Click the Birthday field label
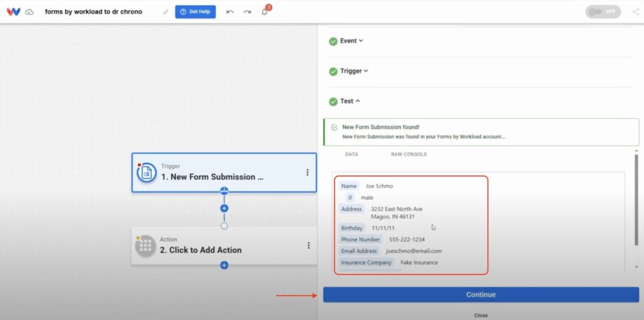The width and height of the screenshot is (644, 320). click(x=352, y=228)
